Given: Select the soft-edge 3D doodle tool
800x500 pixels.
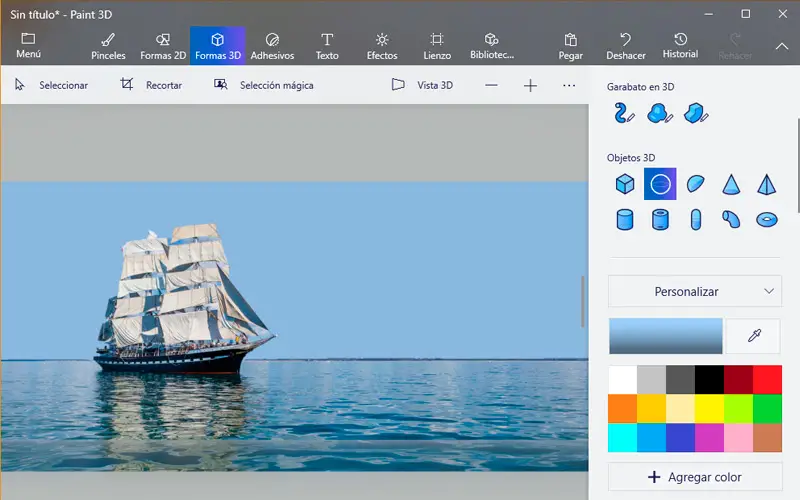Looking at the screenshot, I should (660, 113).
